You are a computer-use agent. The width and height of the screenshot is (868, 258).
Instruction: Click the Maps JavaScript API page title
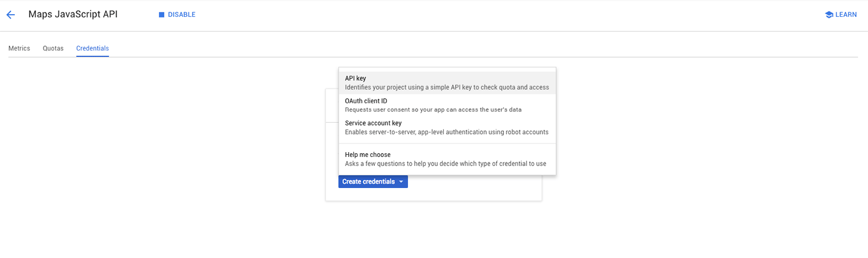pos(73,15)
